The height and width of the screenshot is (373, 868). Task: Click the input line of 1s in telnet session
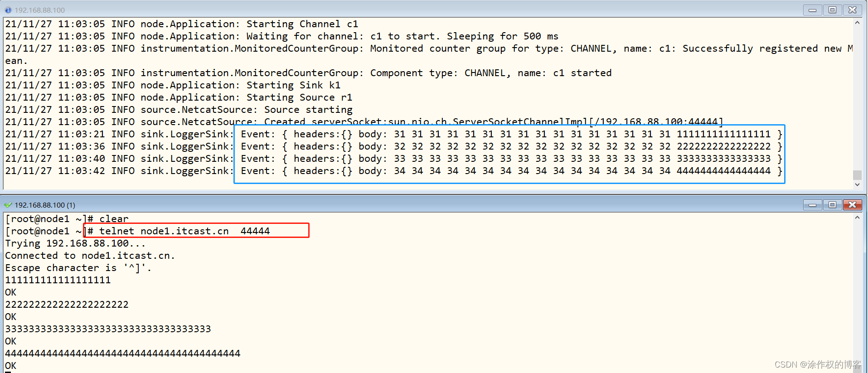point(58,280)
